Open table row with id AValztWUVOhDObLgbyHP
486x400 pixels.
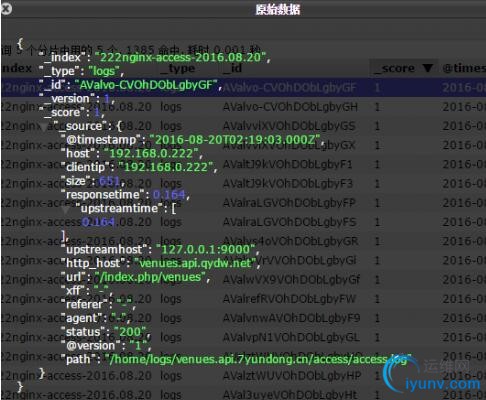tap(243, 376)
